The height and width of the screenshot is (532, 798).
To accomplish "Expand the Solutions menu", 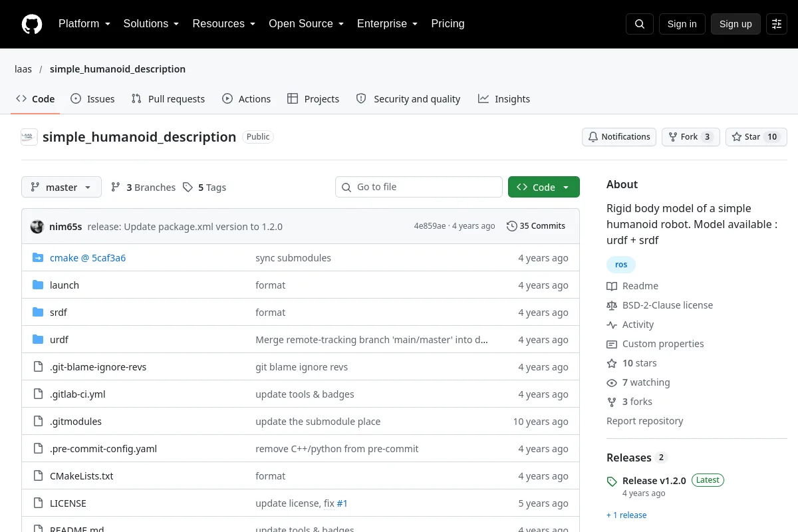I will pyautogui.click(x=151, y=24).
